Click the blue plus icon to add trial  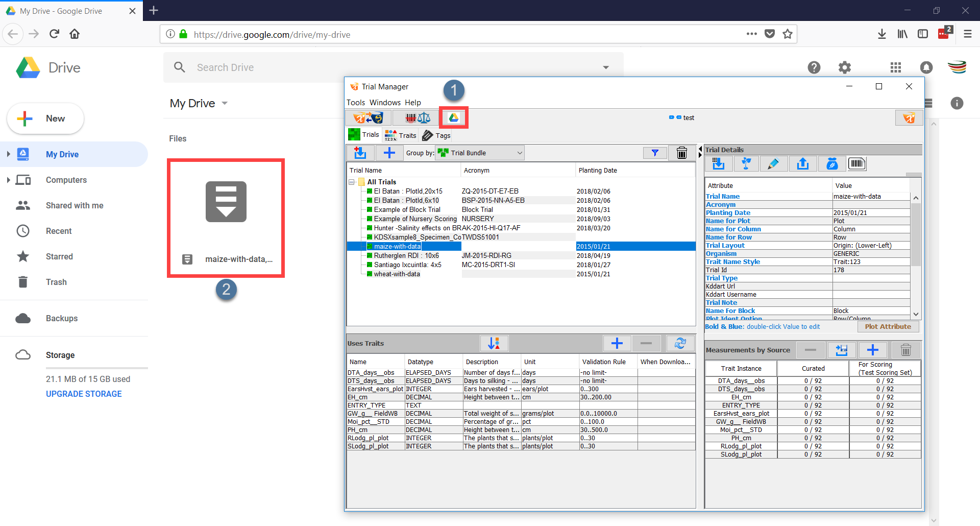pos(389,153)
